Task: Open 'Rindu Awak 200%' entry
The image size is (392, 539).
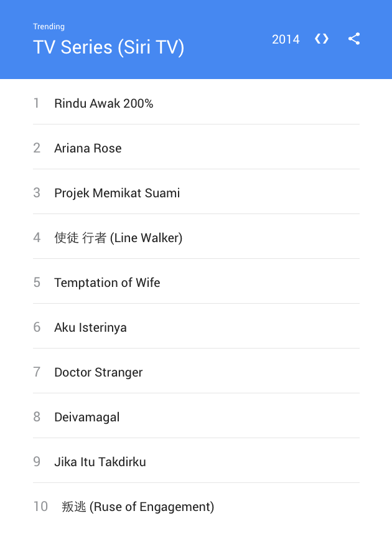Action: [104, 103]
